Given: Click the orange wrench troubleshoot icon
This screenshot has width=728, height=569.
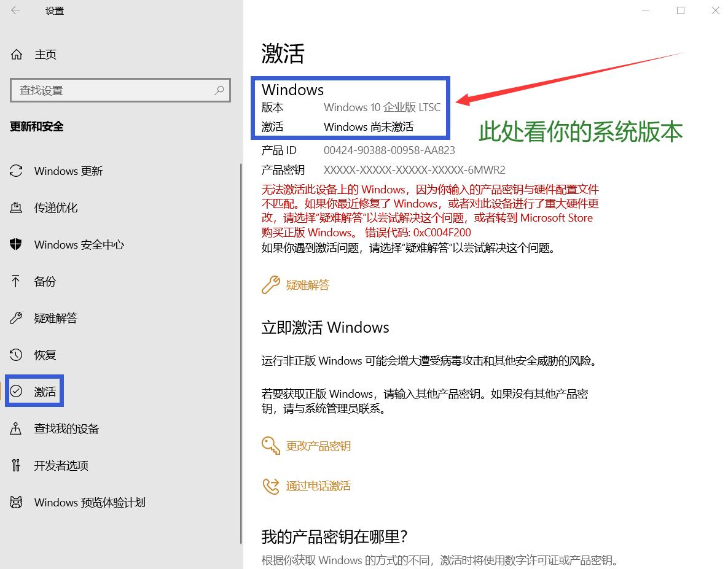Looking at the screenshot, I should tap(271, 285).
